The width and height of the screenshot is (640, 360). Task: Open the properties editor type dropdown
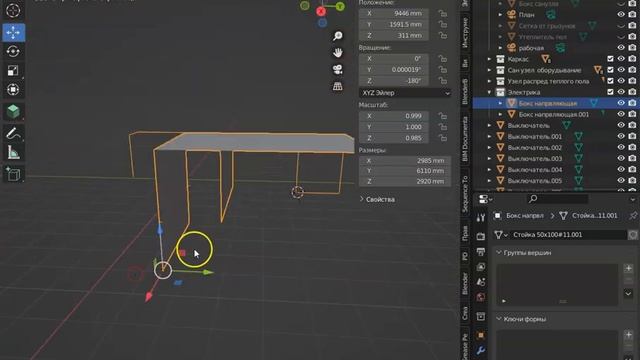point(484,199)
